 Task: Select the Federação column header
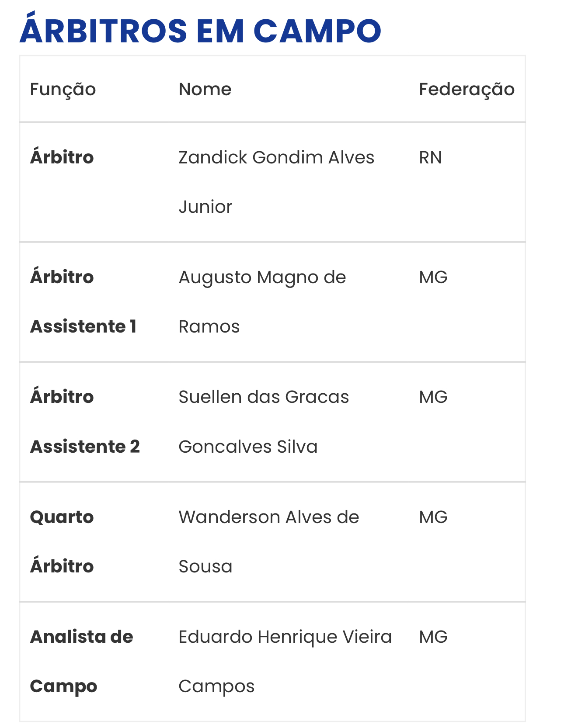[x=467, y=90]
